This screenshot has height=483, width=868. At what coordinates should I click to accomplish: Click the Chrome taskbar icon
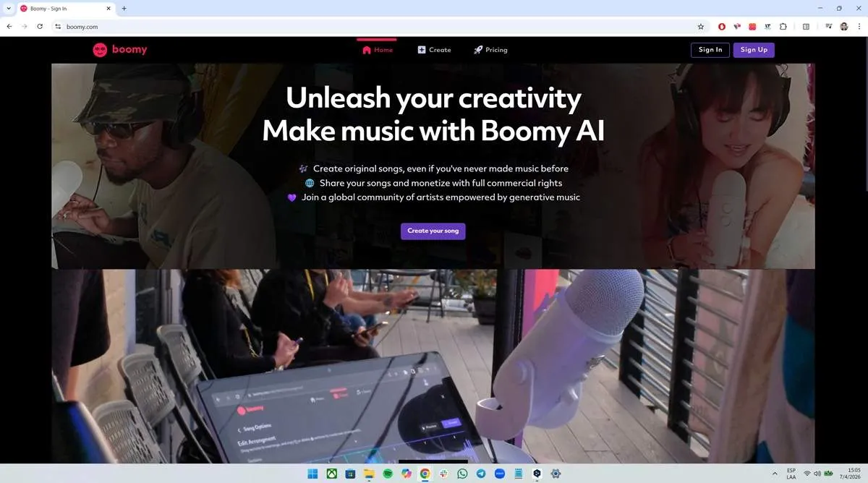pos(425,474)
